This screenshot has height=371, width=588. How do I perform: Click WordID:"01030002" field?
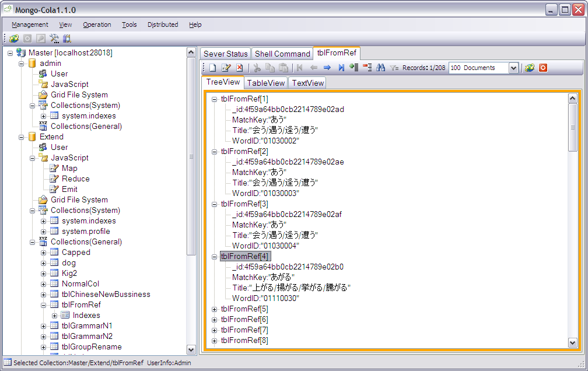tap(265, 141)
